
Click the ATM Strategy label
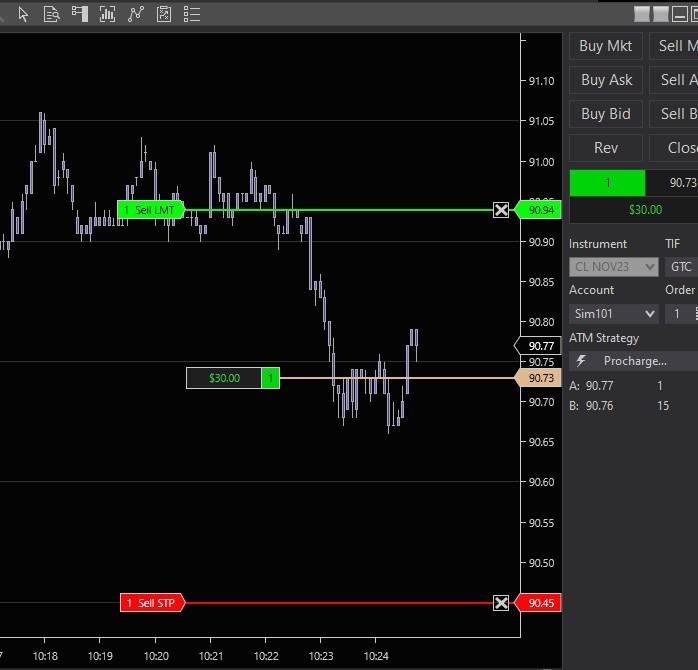(x=604, y=338)
